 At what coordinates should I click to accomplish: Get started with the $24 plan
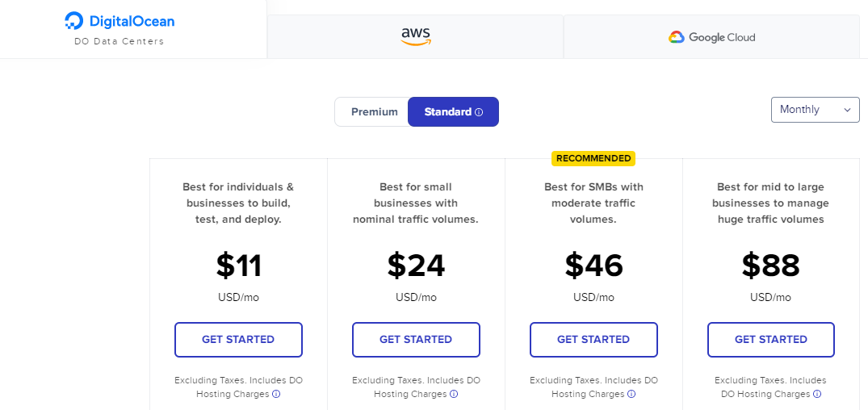(x=416, y=340)
